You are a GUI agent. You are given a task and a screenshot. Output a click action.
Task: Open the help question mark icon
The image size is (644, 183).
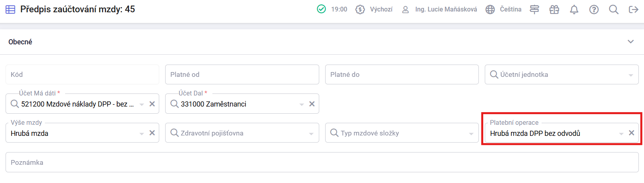(594, 10)
